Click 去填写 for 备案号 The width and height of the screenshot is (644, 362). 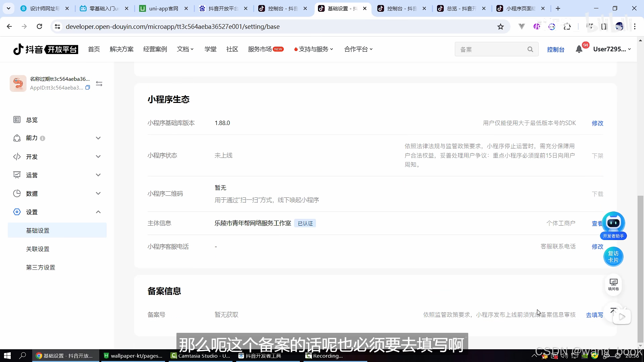[594, 315]
